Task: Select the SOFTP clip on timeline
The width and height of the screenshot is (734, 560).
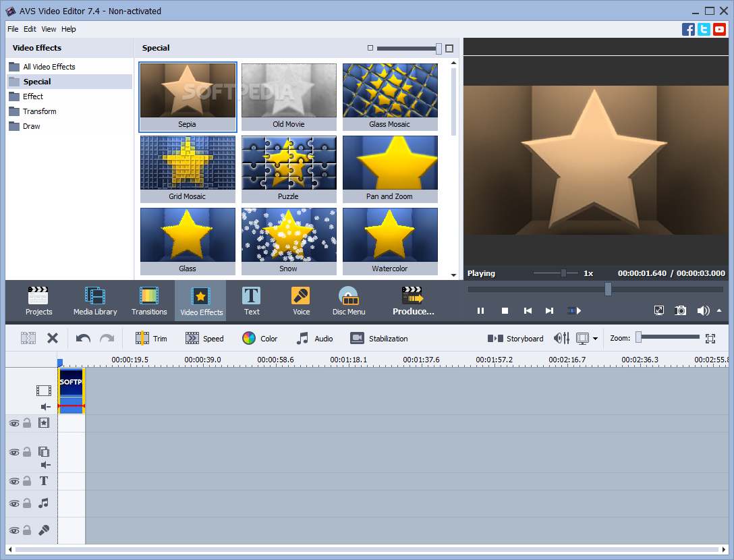Action: (x=71, y=391)
